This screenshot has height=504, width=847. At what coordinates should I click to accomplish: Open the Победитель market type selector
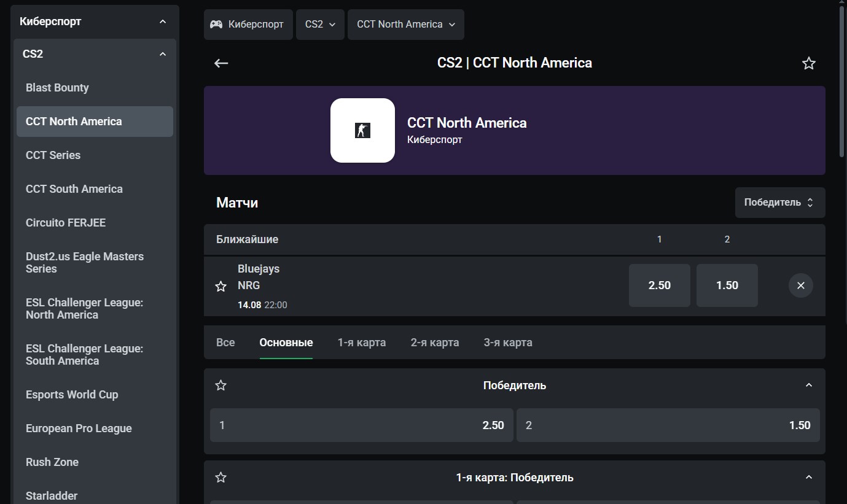tap(780, 203)
